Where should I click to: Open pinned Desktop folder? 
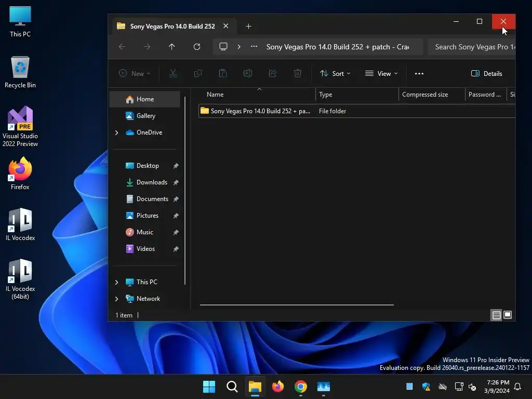click(147, 166)
